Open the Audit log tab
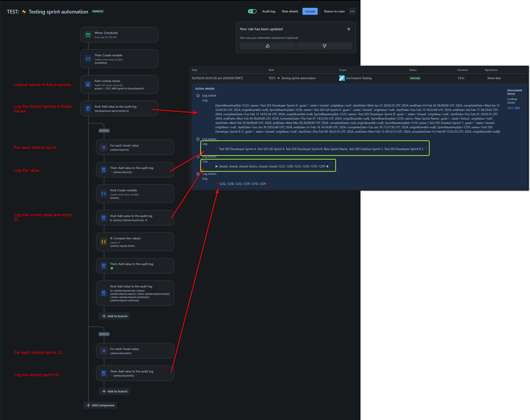 coord(268,11)
